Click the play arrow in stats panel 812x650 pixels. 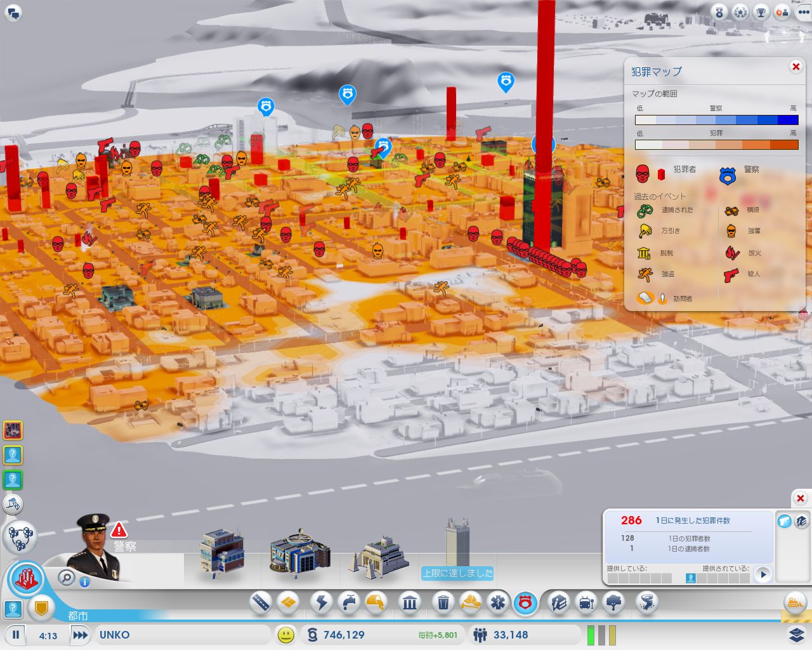(x=763, y=574)
